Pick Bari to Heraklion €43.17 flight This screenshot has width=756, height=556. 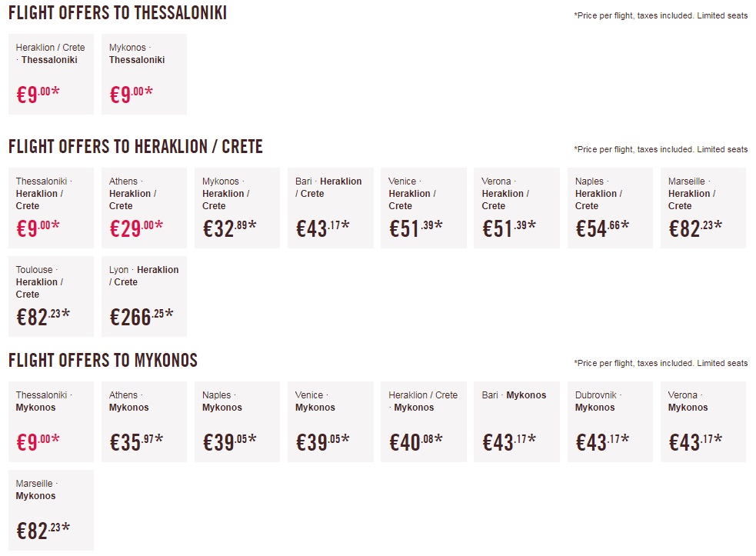click(330, 208)
